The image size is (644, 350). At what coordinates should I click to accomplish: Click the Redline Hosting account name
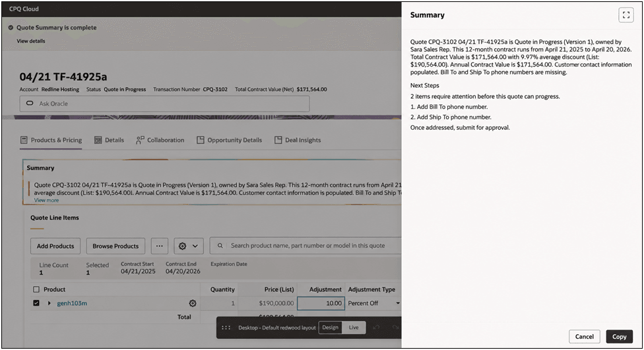(61, 89)
